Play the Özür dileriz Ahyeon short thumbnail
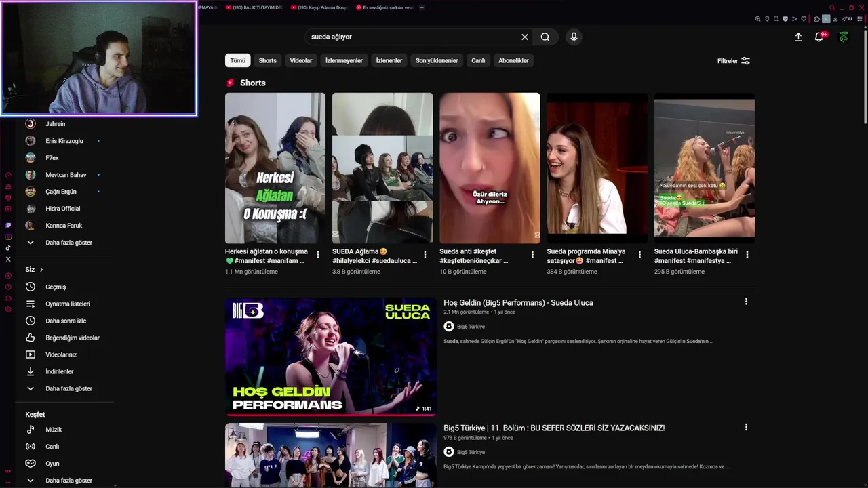 (x=490, y=168)
